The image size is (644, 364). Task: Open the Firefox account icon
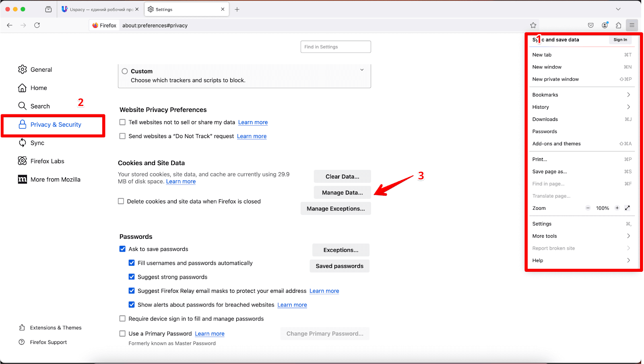tap(605, 25)
